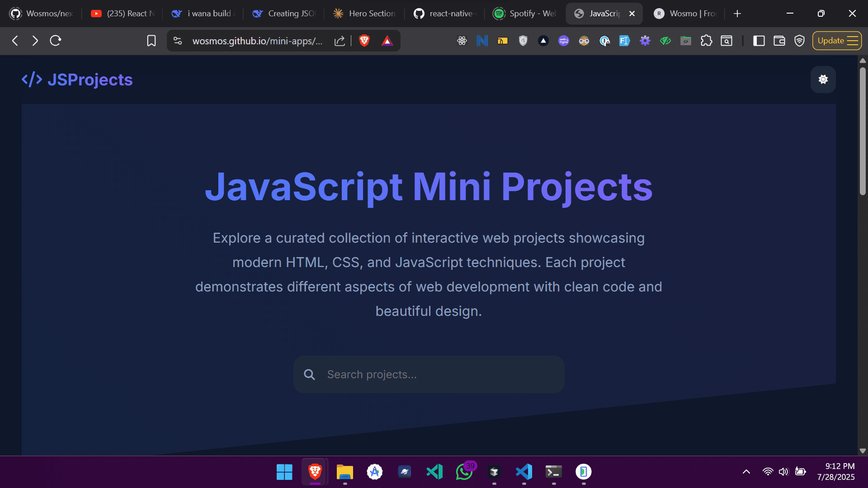The width and height of the screenshot is (868, 488).
Task: Open the settings gear on JSProjects page
Action: 823,80
